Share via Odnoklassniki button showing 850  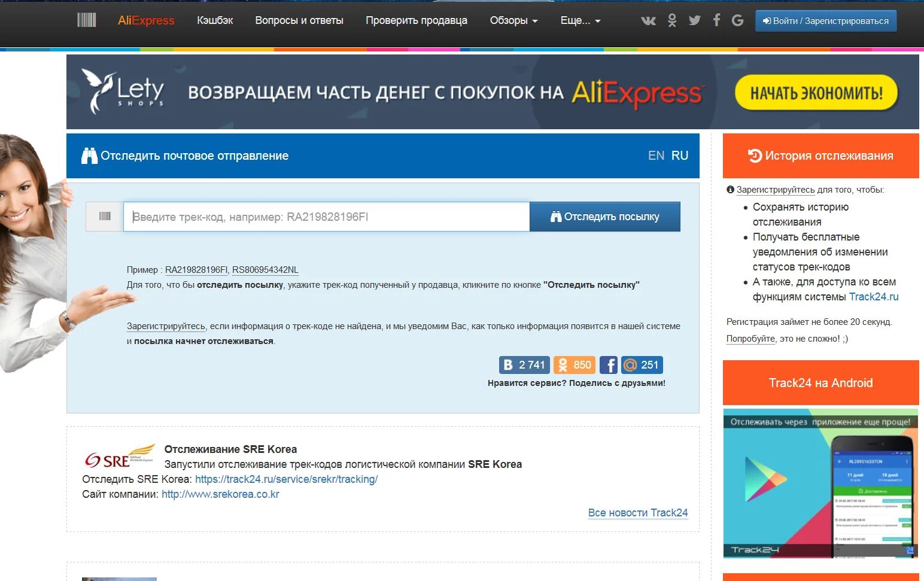575,365
